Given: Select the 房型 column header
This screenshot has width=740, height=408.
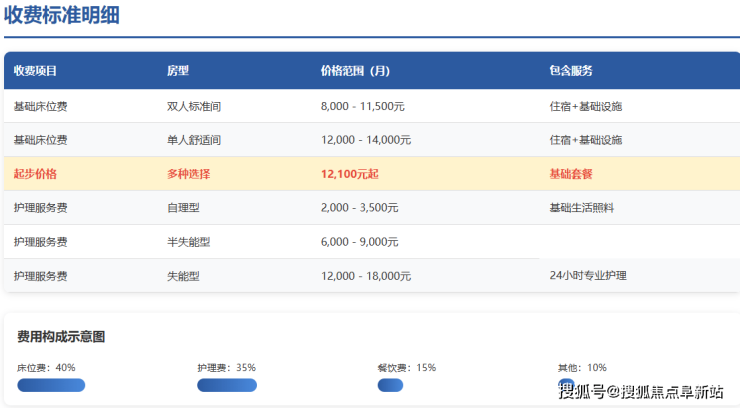Looking at the screenshot, I should click(178, 71).
